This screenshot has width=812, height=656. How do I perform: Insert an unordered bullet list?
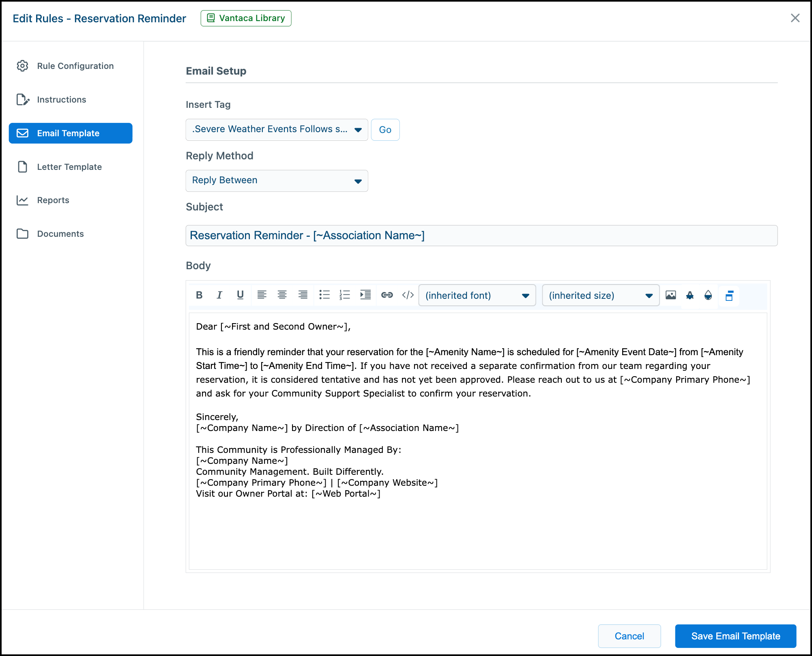coord(324,295)
